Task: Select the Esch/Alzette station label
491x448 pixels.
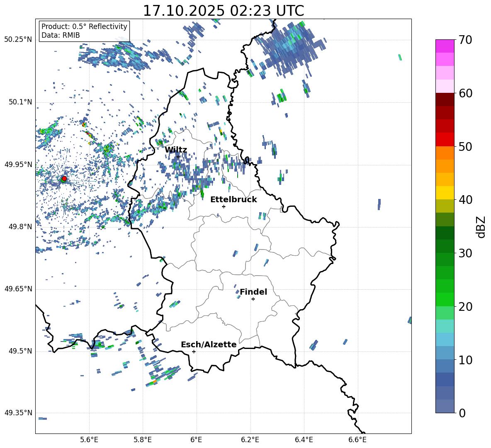Action: pos(209,344)
